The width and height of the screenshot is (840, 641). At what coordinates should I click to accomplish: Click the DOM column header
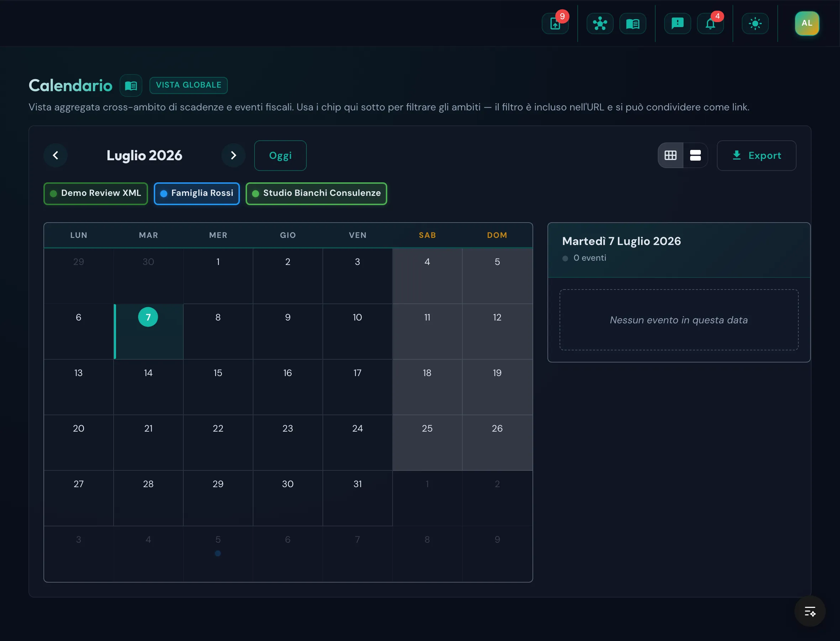pyautogui.click(x=497, y=235)
